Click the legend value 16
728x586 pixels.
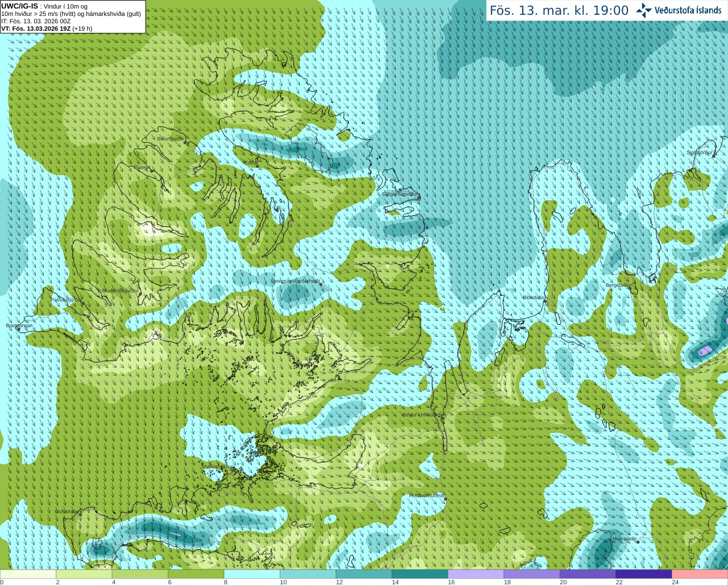click(x=451, y=582)
